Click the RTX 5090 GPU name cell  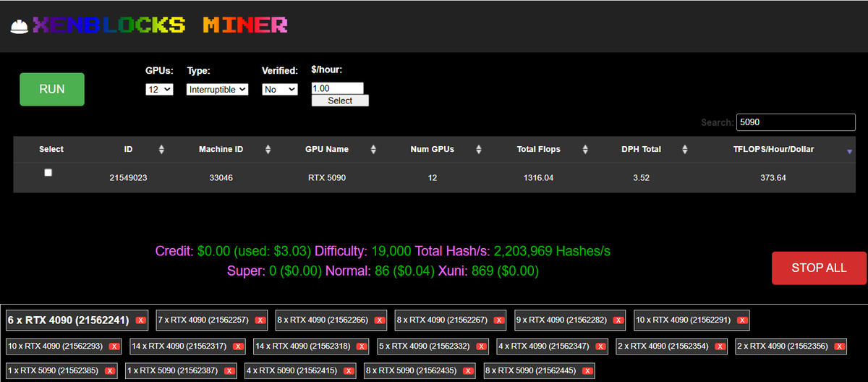point(327,177)
